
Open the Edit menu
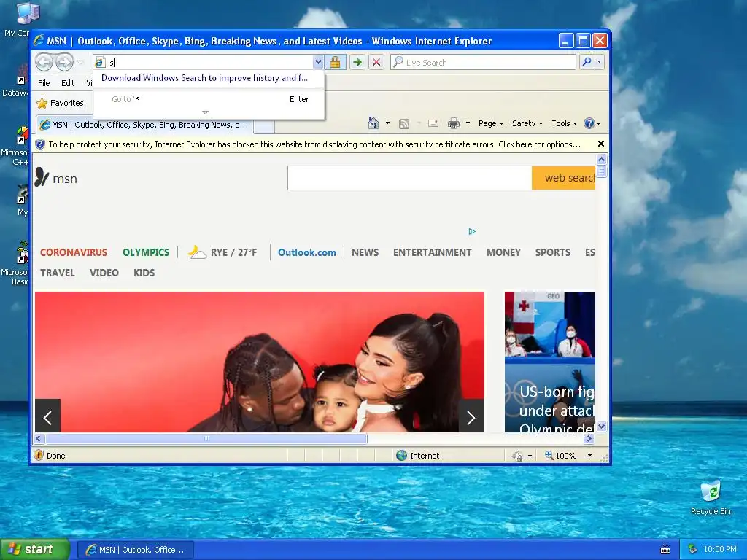tap(68, 83)
